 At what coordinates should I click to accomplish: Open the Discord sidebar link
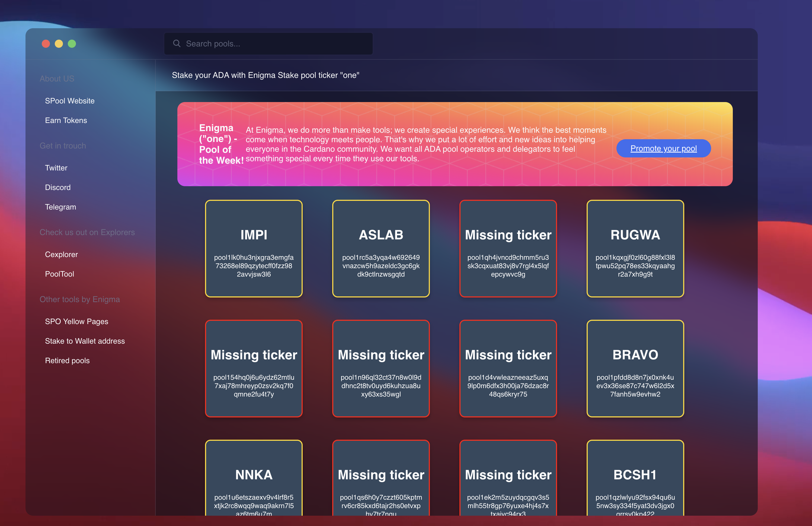click(x=58, y=187)
